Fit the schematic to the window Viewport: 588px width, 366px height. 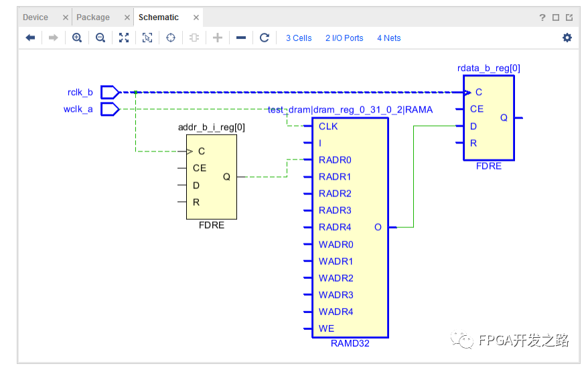pyautogui.click(x=124, y=38)
